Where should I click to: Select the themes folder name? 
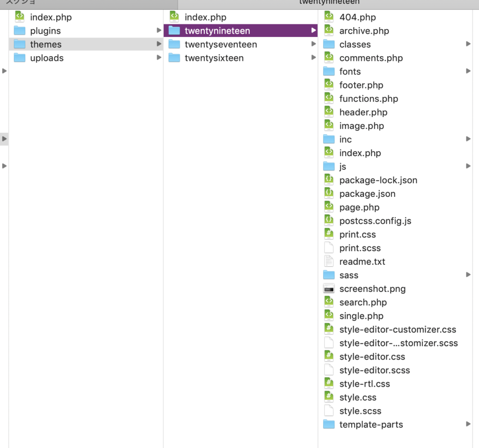[x=46, y=44]
